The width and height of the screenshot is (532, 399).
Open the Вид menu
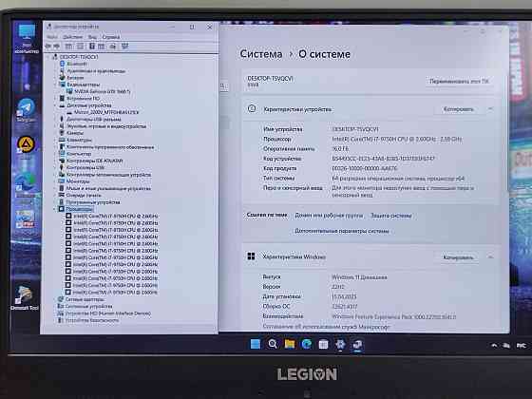tap(92, 37)
